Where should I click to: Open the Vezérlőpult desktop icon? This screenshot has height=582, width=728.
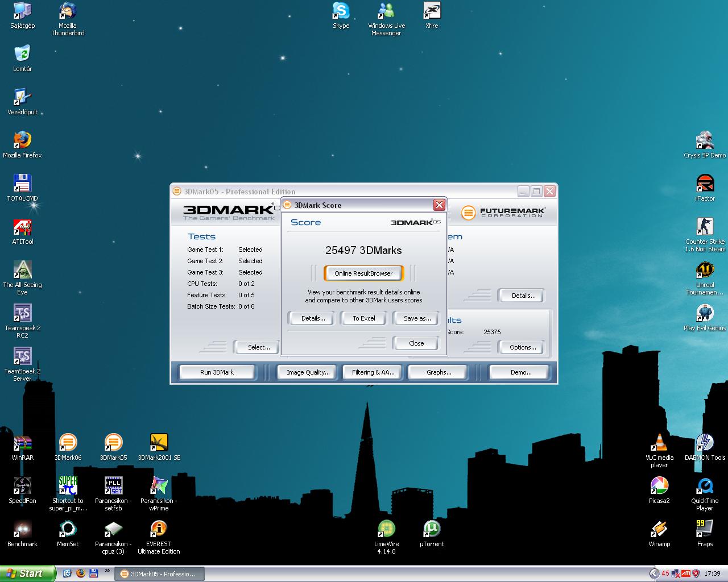coord(22,102)
